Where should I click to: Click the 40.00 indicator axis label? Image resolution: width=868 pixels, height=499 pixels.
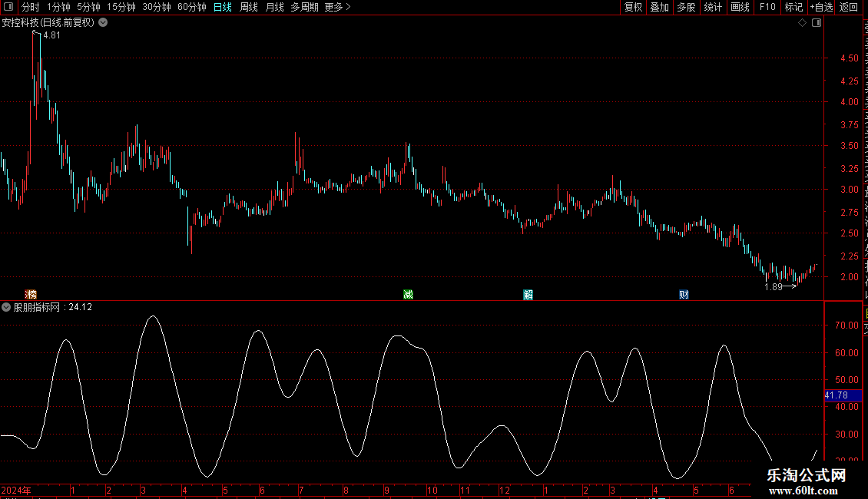click(x=847, y=407)
